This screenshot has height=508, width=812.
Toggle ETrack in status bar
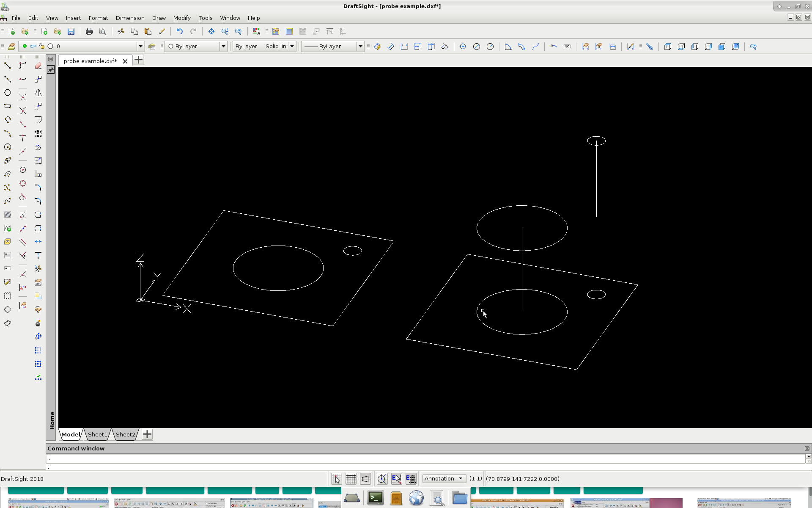411,479
